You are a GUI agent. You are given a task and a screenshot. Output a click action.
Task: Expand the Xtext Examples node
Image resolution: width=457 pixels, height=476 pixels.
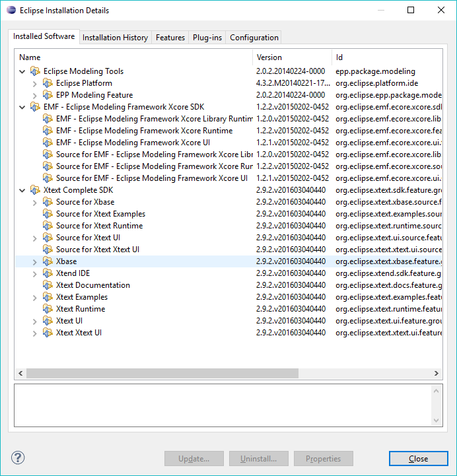pos(34,298)
